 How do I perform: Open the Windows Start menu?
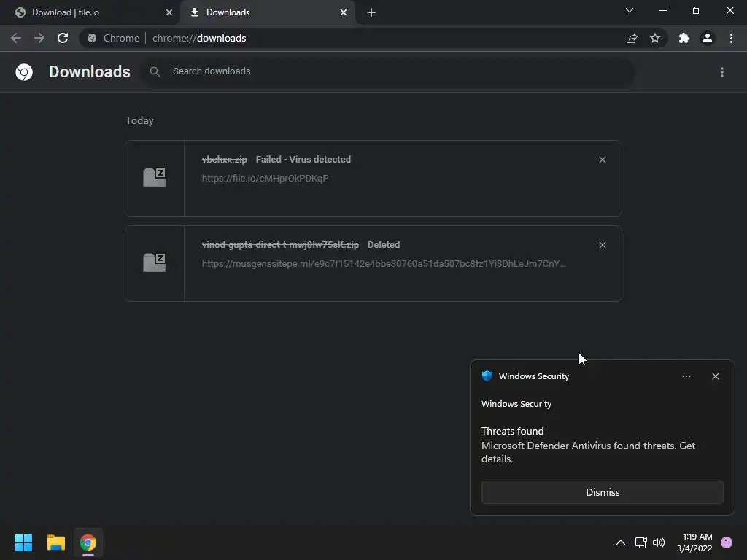tap(23, 542)
